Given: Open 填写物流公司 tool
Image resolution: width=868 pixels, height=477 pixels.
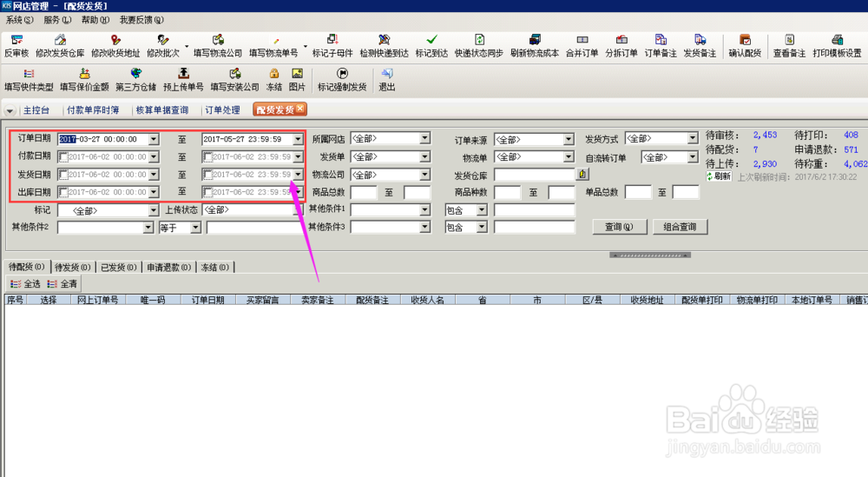Looking at the screenshot, I should 218,46.
